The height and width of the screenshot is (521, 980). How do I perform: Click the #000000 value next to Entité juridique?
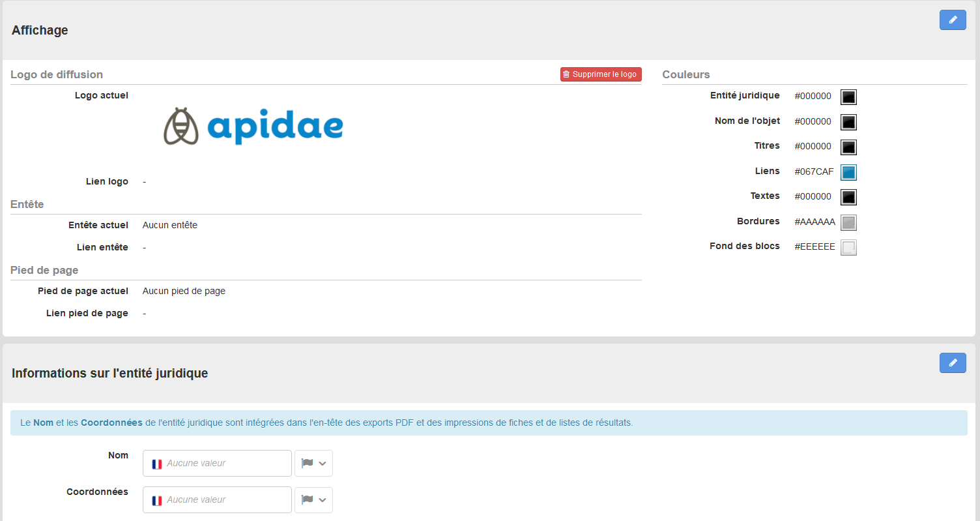point(813,96)
